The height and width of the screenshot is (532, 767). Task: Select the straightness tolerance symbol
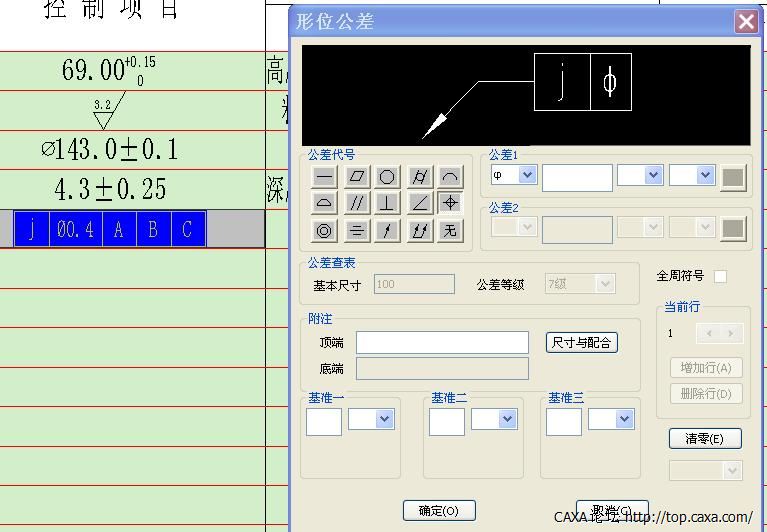[324, 177]
